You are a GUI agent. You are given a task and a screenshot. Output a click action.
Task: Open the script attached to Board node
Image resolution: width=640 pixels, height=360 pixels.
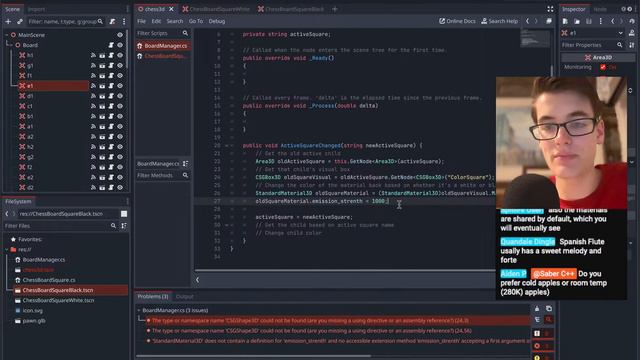point(111,45)
